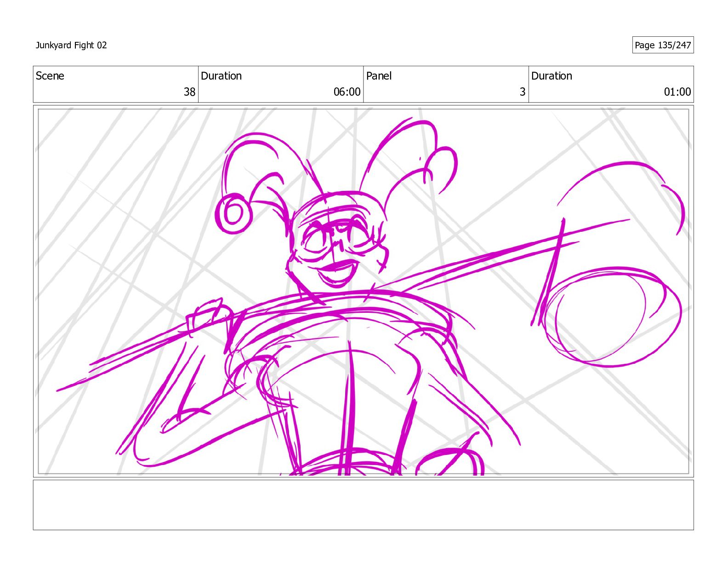Click the 'Page 135/247' box
The width and height of the screenshot is (728, 563).
[x=663, y=45]
